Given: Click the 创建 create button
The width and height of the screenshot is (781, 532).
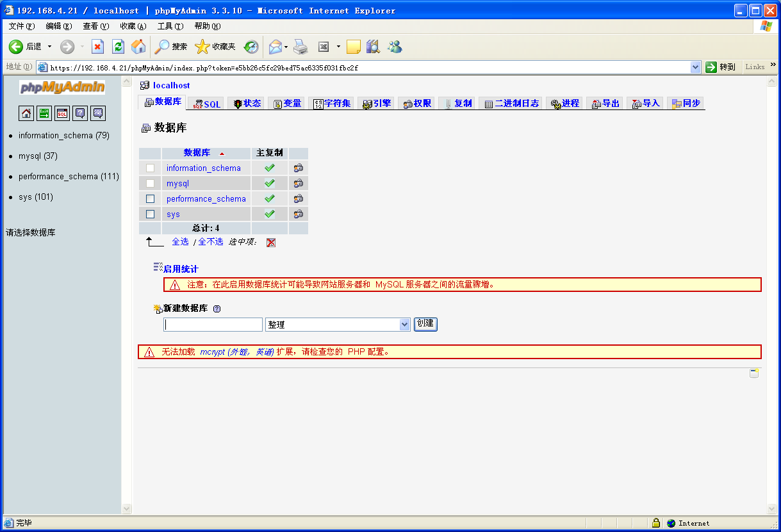Looking at the screenshot, I should [425, 324].
